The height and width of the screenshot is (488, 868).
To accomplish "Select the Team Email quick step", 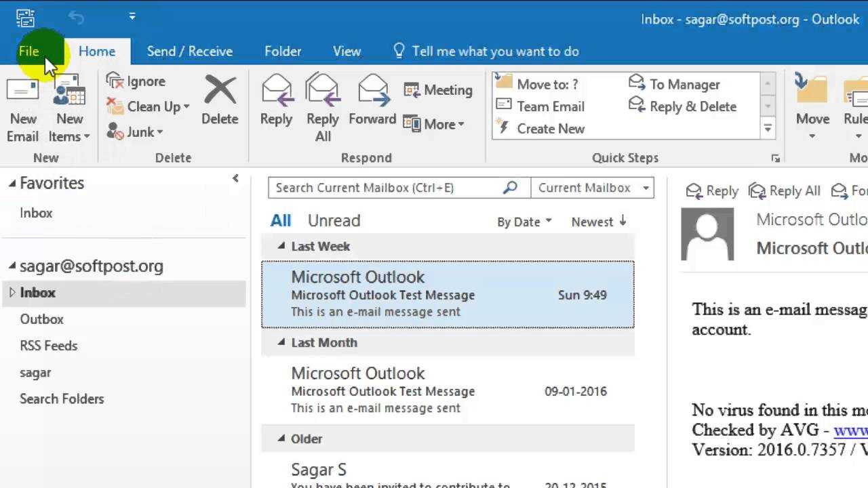I will pos(540,106).
